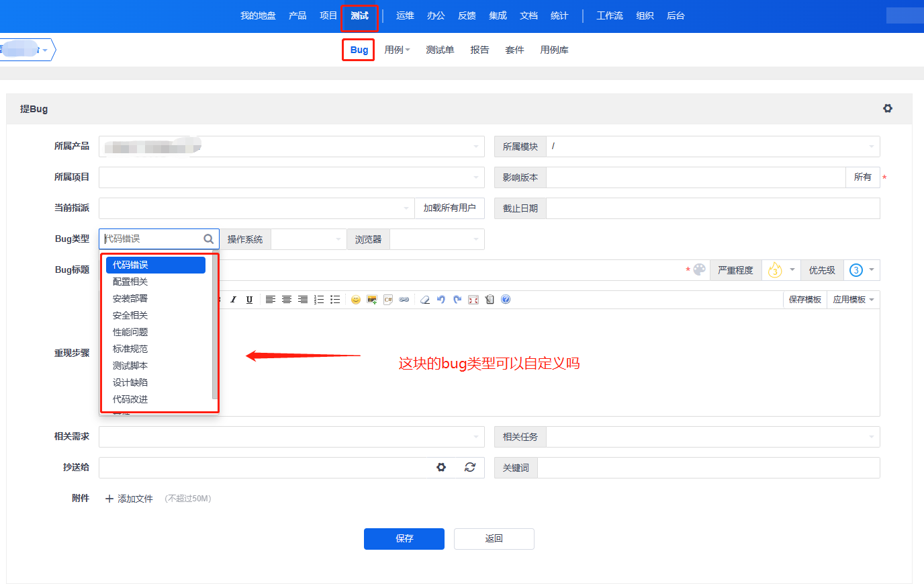Open the editor help icon

coord(506,300)
